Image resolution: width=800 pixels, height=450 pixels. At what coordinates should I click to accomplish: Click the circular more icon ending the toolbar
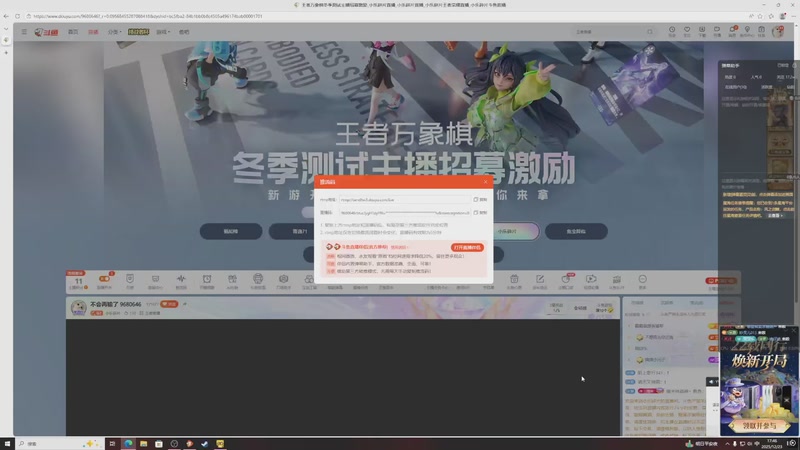point(642,279)
